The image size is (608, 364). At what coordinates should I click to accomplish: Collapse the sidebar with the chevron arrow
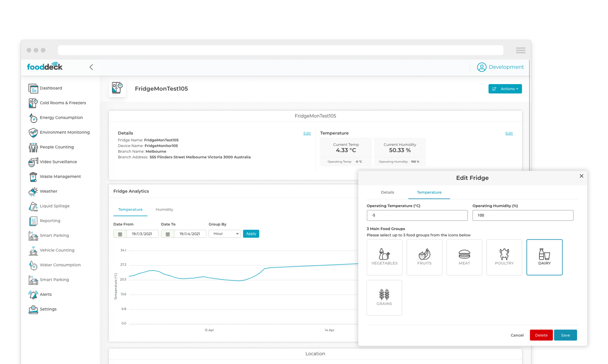pos(91,67)
